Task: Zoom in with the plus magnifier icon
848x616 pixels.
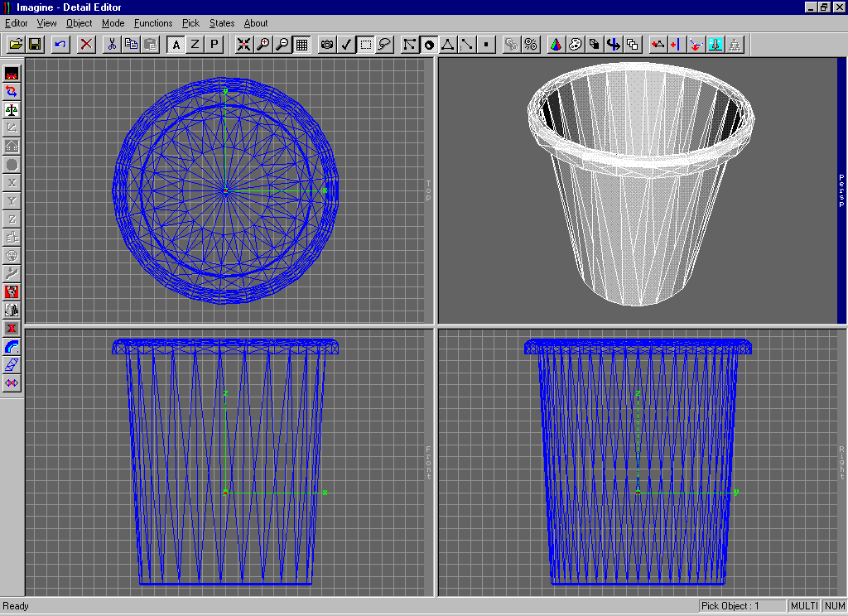Action: 263,45
